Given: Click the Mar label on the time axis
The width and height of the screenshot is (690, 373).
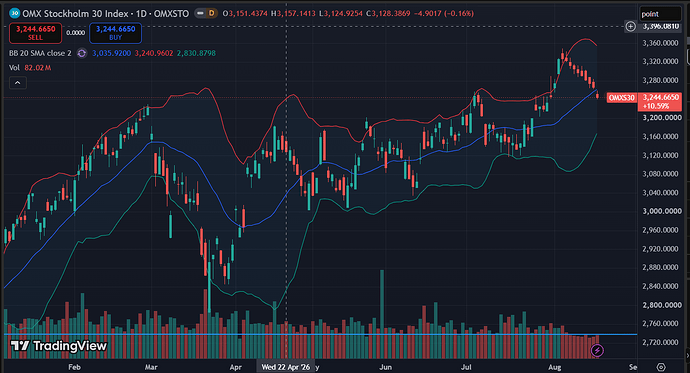Looking at the screenshot, I should point(151,367).
